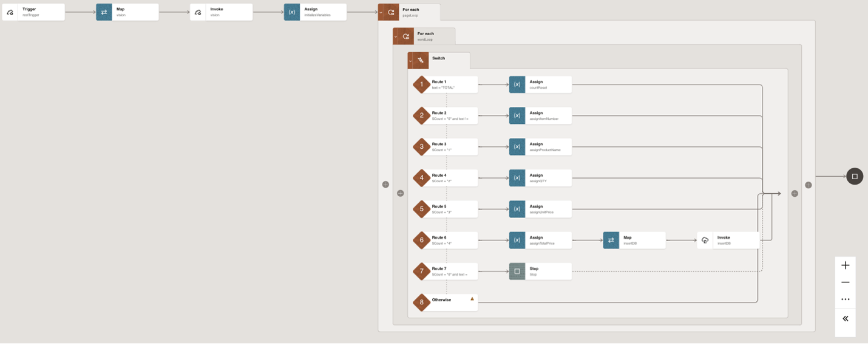Select the restTrigger label text

pos(31,15)
